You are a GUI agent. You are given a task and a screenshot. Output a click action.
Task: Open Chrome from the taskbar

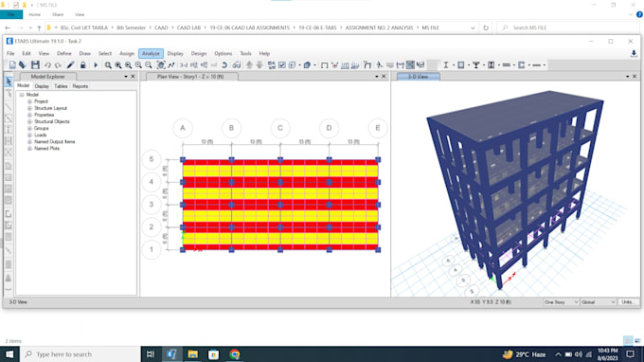coord(235,354)
